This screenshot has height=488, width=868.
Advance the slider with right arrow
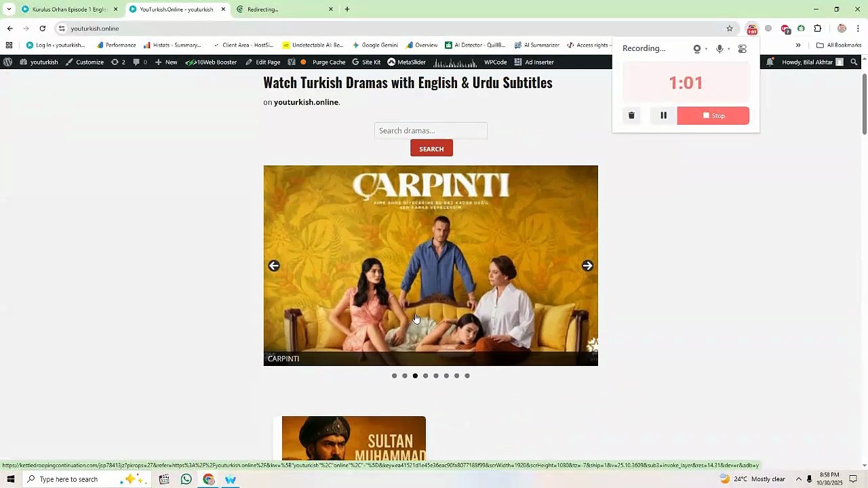coord(587,266)
